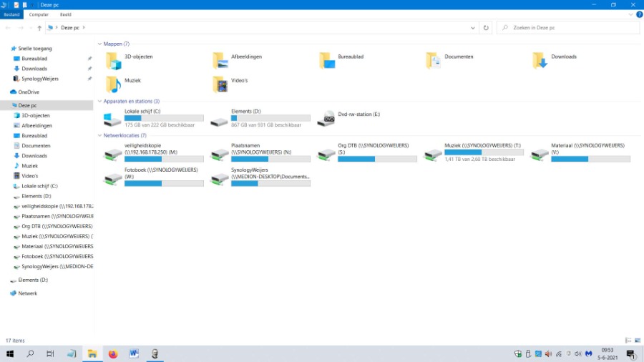Collapse the Mappen (7) group

(99, 44)
